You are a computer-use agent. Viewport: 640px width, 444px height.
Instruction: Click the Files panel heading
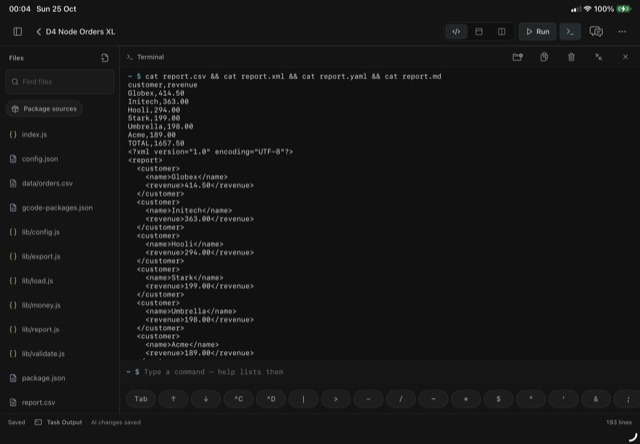tap(16, 58)
